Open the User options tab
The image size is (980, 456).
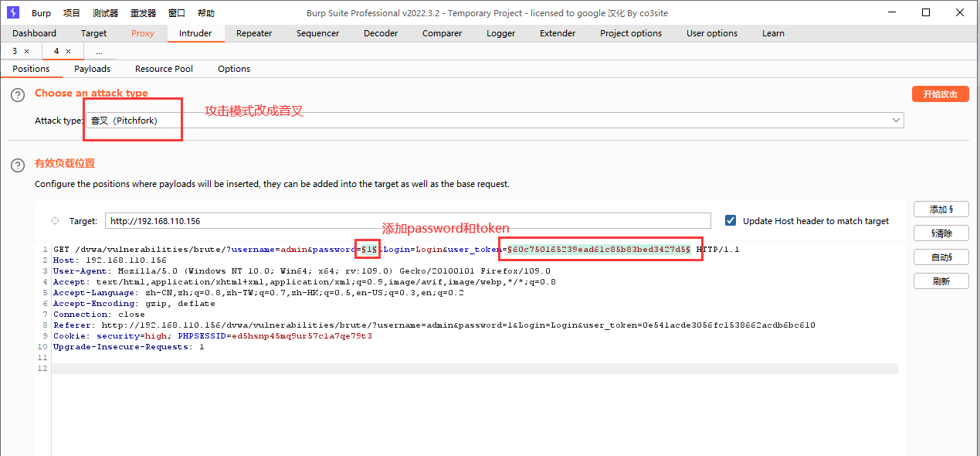(x=712, y=33)
